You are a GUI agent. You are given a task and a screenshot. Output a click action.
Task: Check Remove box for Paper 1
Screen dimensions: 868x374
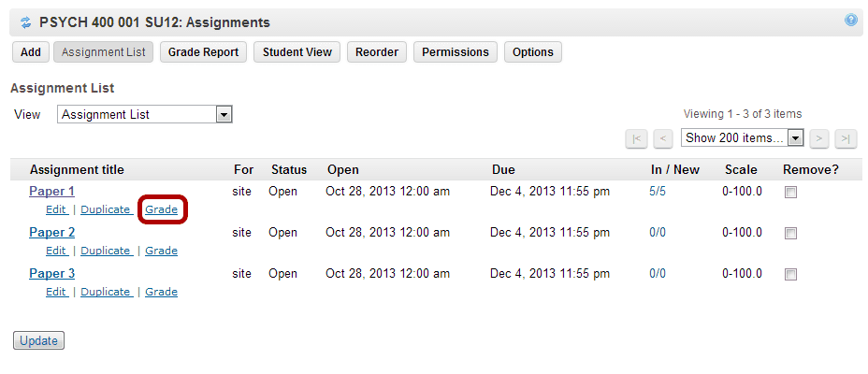coord(791,193)
